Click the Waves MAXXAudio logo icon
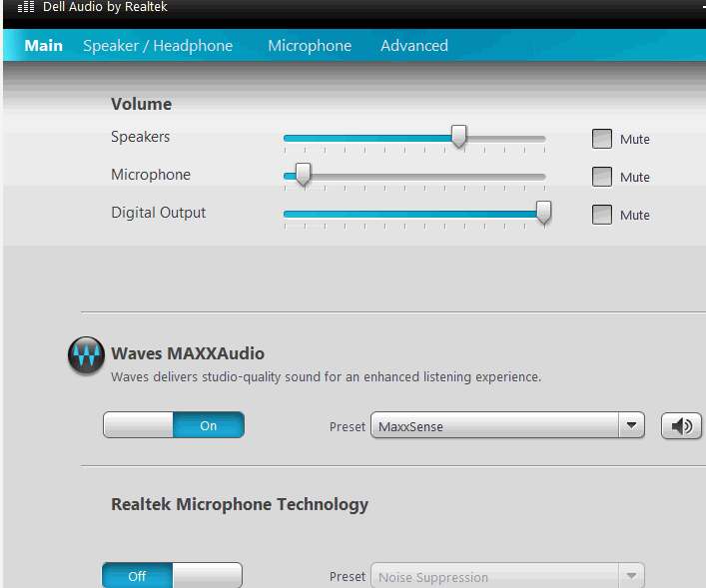Viewport: 706px width, 588px height. (87, 355)
